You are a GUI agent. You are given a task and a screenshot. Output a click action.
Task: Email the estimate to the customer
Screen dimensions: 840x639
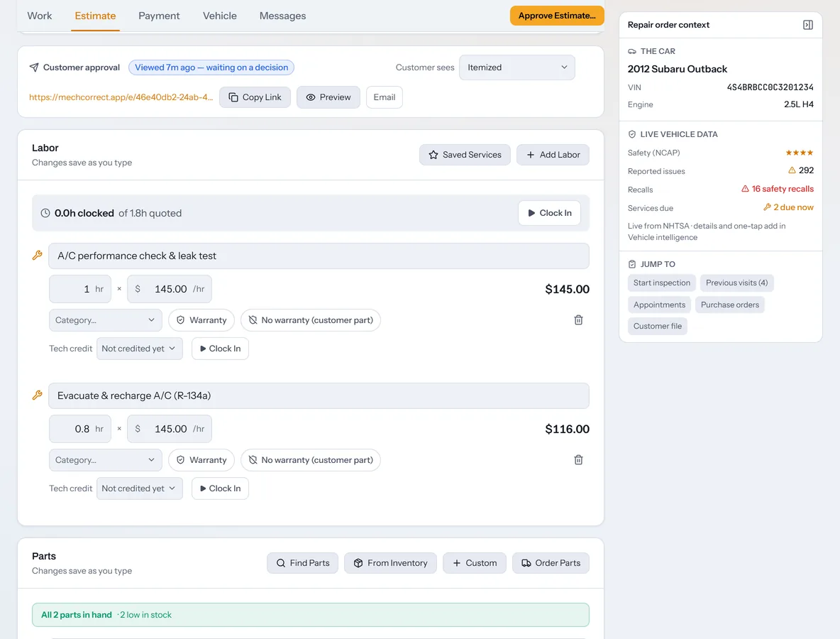pyautogui.click(x=385, y=97)
